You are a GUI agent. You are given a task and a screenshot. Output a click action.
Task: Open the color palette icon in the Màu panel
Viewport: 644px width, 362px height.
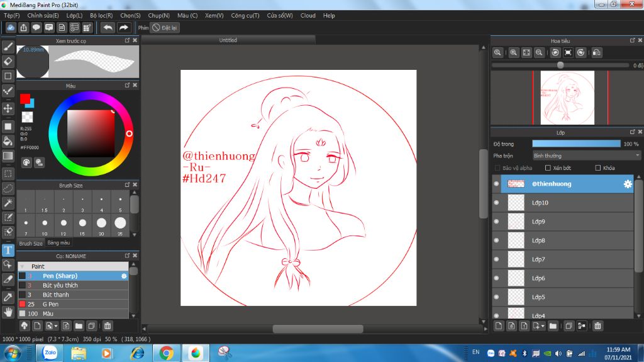point(26,162)
